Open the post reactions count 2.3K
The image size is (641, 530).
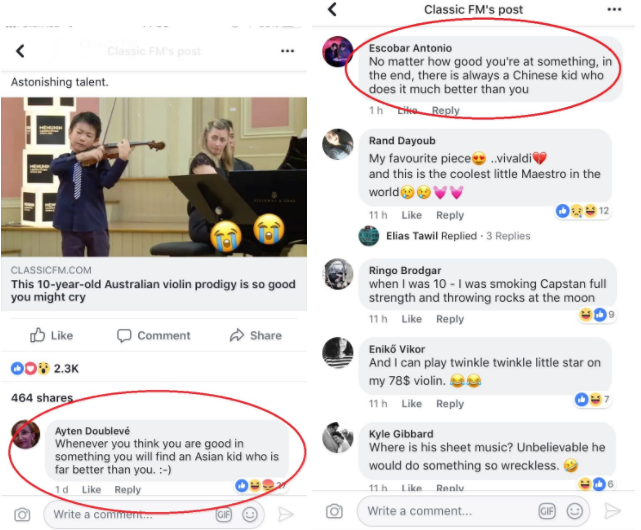(x=45, y=369)
